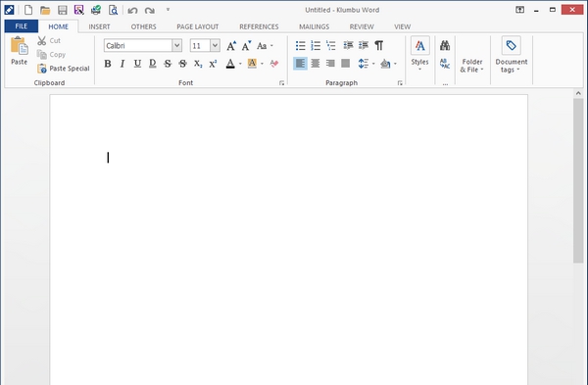Expand the font size dropdown arrow
The width and height of the screenshot is (588, 385).
click(215, 46)
